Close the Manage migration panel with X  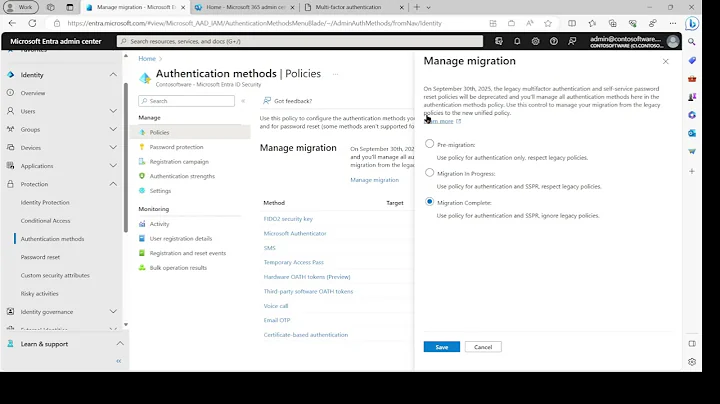[665, 62]
